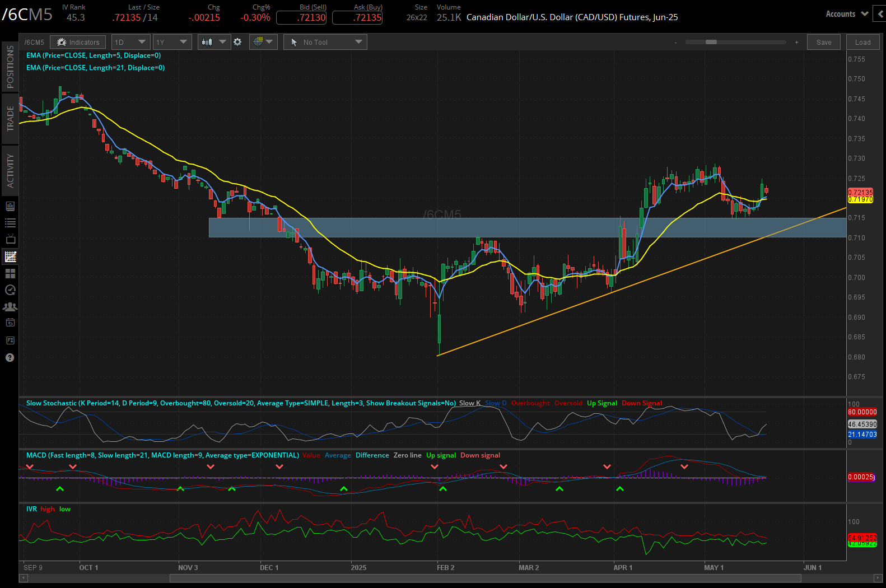Click the clock with arrow icon
Viewport: 886px width, 588px height.
pos(10,290)
